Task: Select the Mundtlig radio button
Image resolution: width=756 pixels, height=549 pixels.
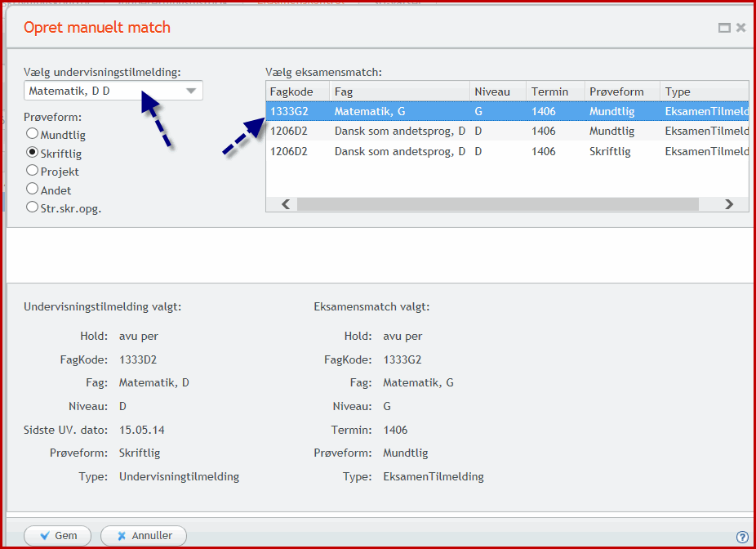Action: (33, 133)
